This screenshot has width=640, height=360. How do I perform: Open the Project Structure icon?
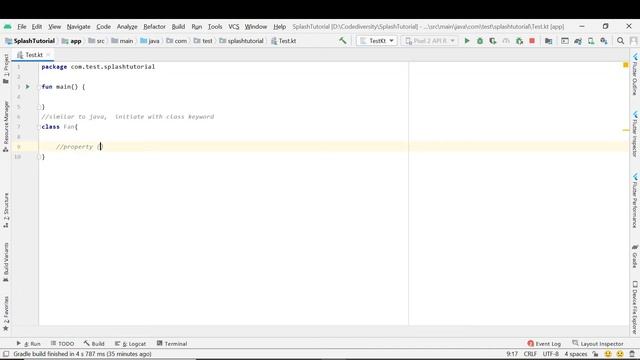pos(549,41)
